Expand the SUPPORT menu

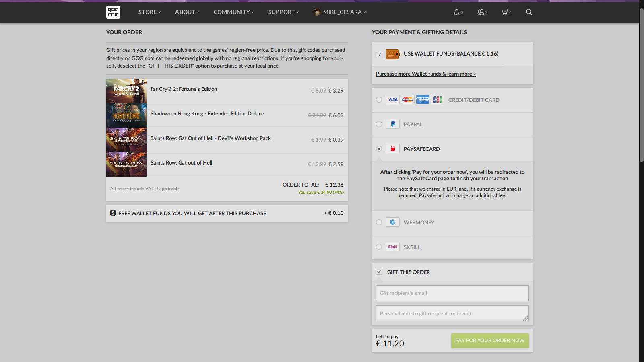tap(284, 12)
